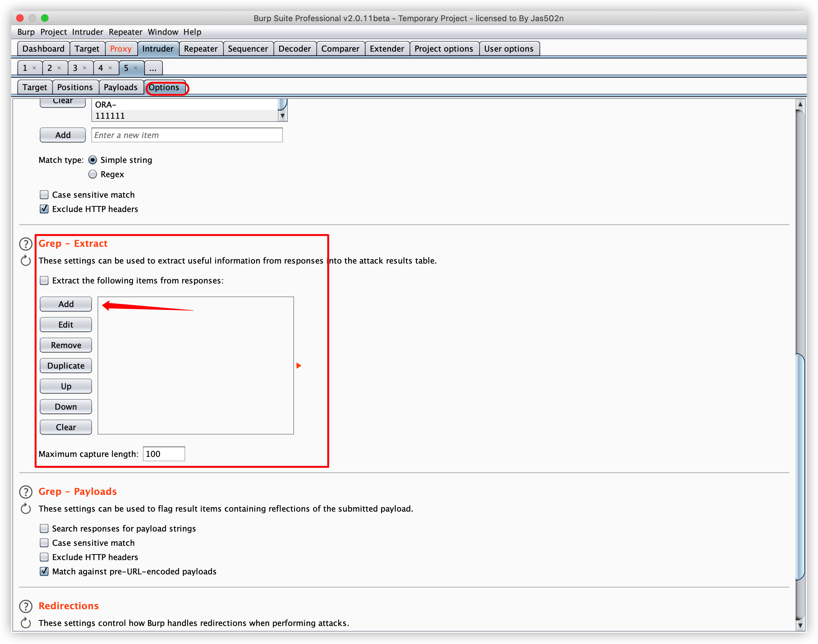818x644 pixels.
Task: Click the Duplicate button
Action: coord(66,366)
